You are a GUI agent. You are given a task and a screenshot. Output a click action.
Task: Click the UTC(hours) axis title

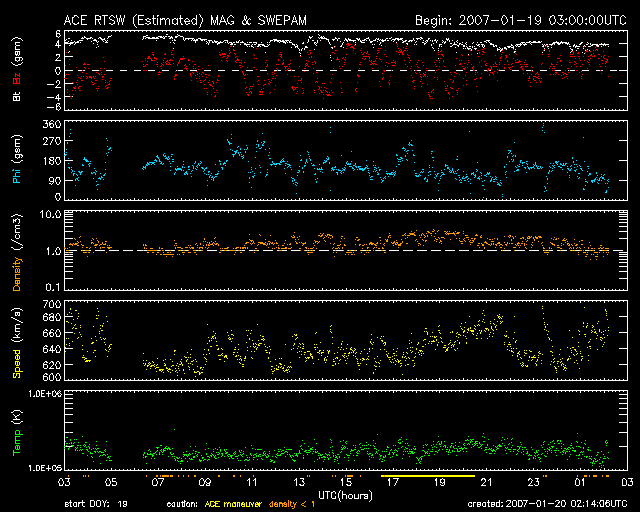pyautogui.click(x=346, y=494)
